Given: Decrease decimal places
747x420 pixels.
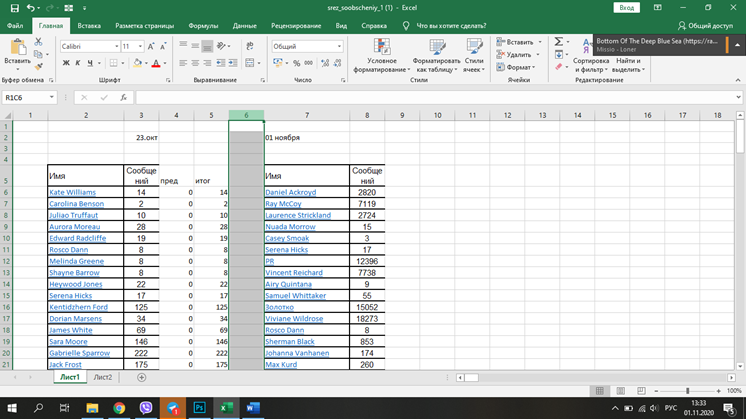Looking at the screenshot, I should coord(337,63).
